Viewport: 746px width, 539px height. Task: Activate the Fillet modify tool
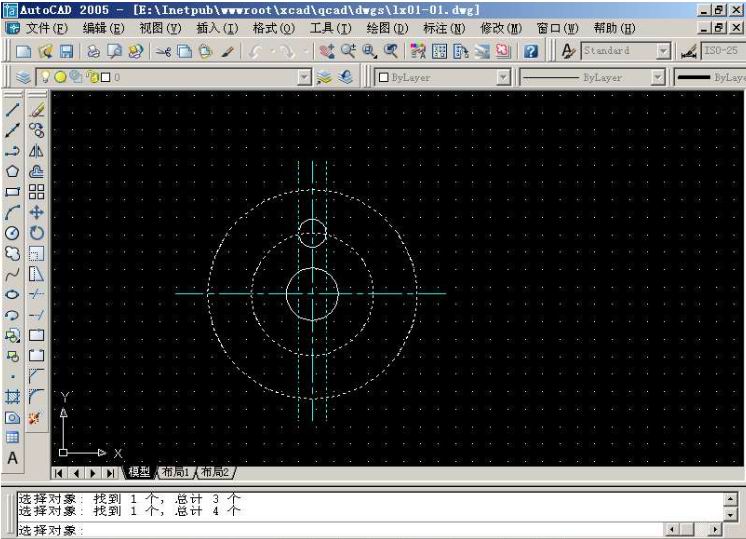(37, 396)
